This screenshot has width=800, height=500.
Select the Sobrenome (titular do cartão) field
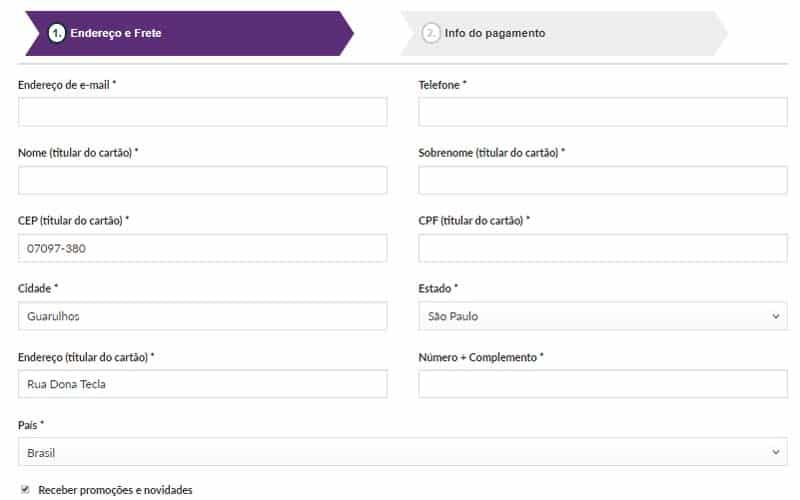click(603, 180)
